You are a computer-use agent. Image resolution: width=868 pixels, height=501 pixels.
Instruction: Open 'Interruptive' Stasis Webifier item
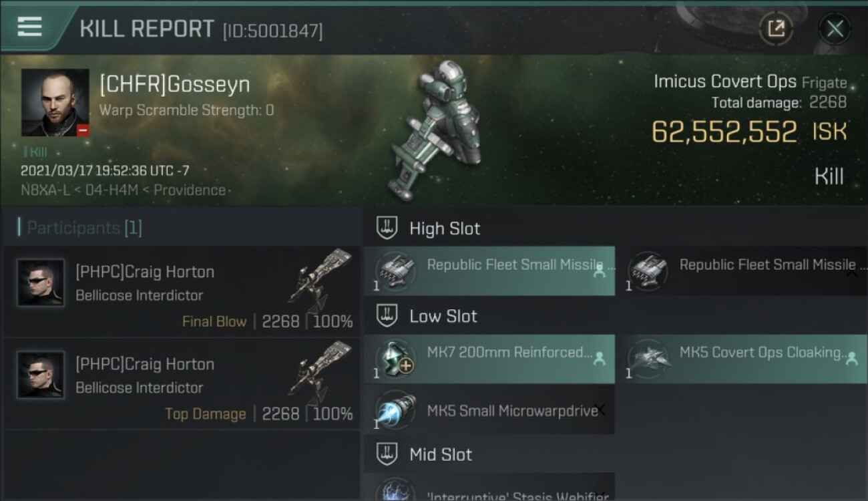pyautogui.click(x=489, y=487)
